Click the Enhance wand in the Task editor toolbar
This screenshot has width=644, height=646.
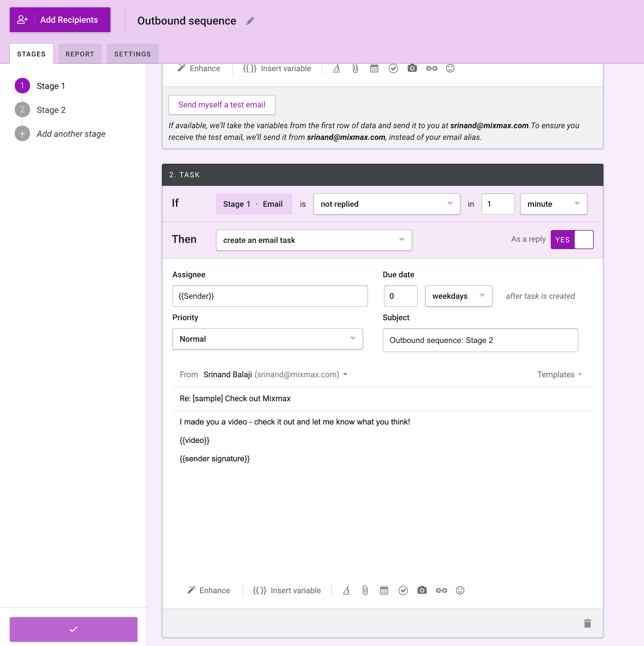tap(209, 590)
